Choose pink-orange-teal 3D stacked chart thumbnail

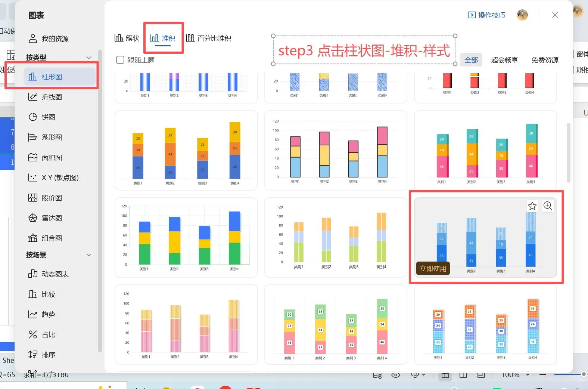click(x=485, y=151)
